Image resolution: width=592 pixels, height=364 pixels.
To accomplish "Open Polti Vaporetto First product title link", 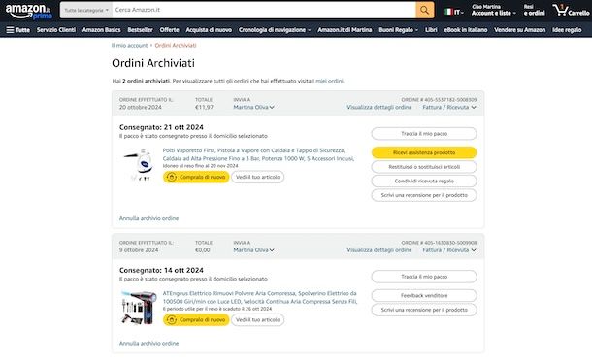I will click(258, 154).
